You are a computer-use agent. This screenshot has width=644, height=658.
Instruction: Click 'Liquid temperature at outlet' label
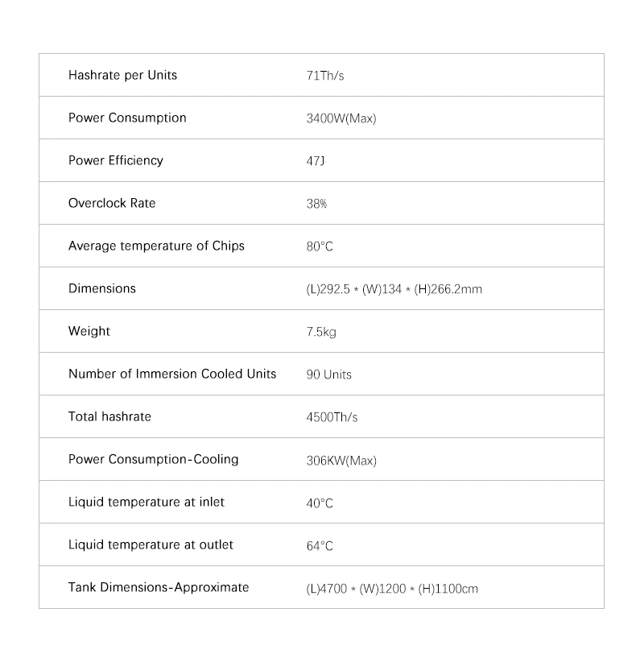[151, 544]
